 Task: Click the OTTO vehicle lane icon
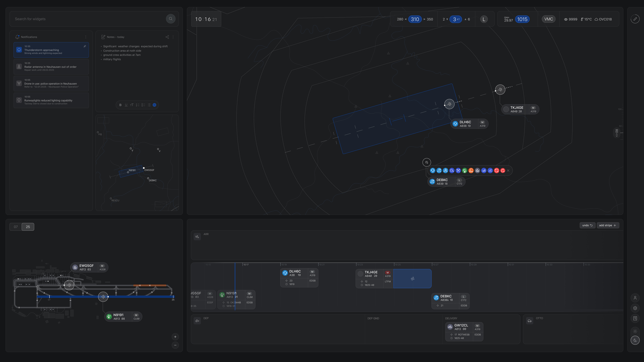pos(530,321)
